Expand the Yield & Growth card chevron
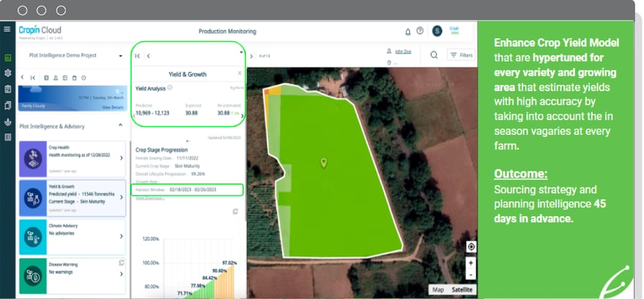644x299 pixels. pyautogui.click(x=121, y=197)
